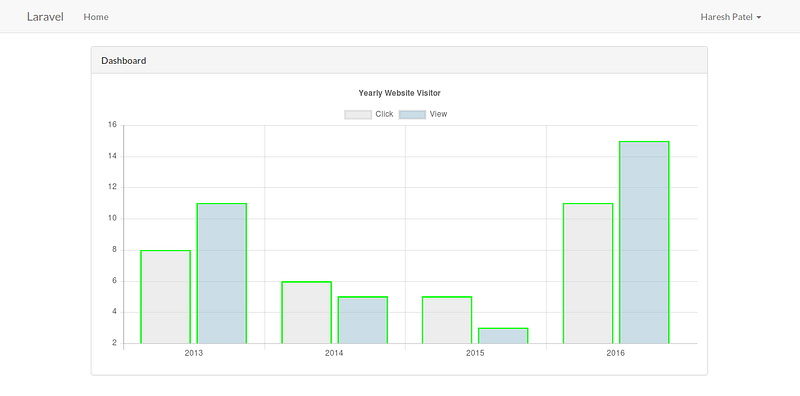
Task: Click the 2013 x-axis label
Action: 193,353
